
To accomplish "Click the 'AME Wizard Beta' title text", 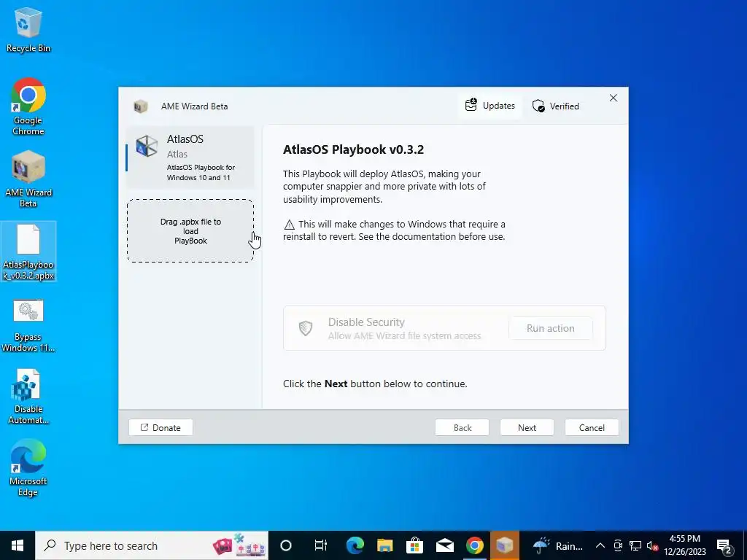I will pyautogui.click(x=194, y=106).
